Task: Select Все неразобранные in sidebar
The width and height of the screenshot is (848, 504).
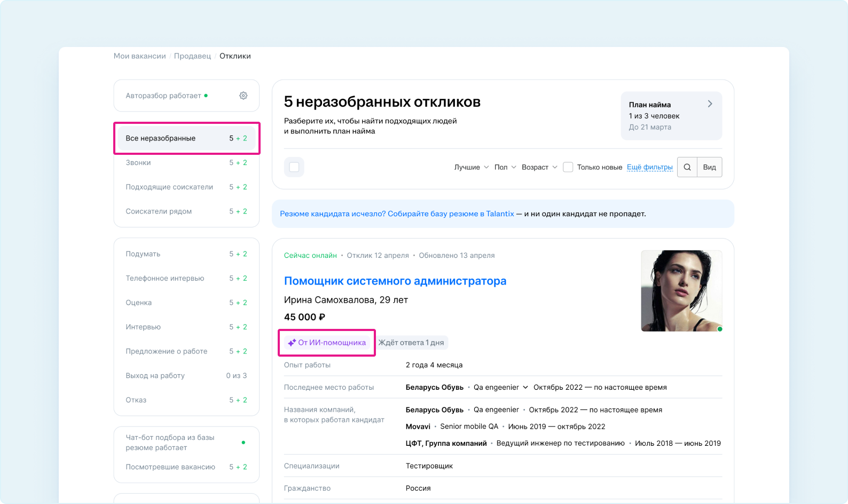Action: (186, 138)
